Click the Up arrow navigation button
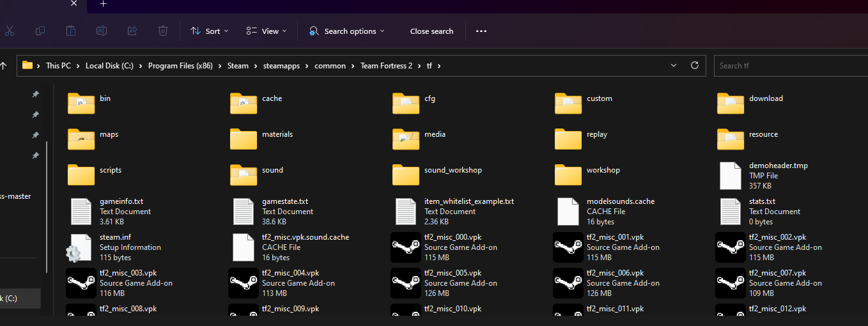The image size is (868, 326). 4,65
